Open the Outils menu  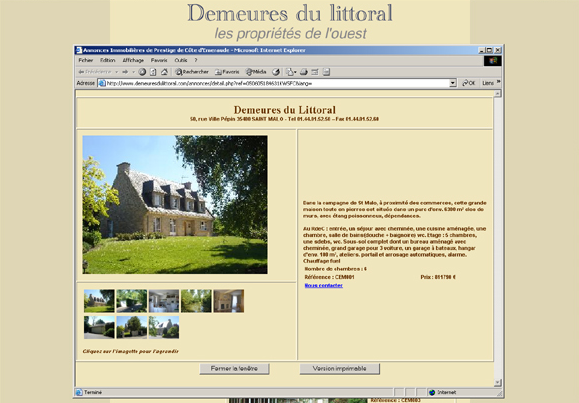pyautogui.click(x=181, y=60)
